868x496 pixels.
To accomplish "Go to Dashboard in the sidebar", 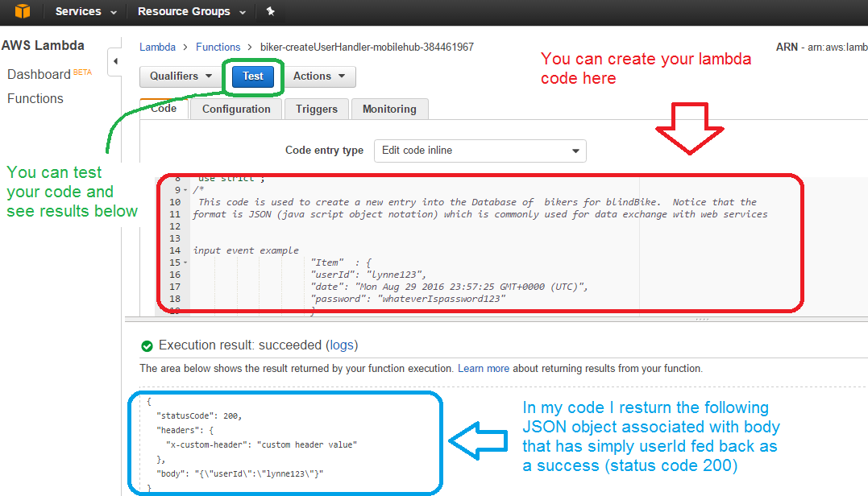I will [39, 74].
